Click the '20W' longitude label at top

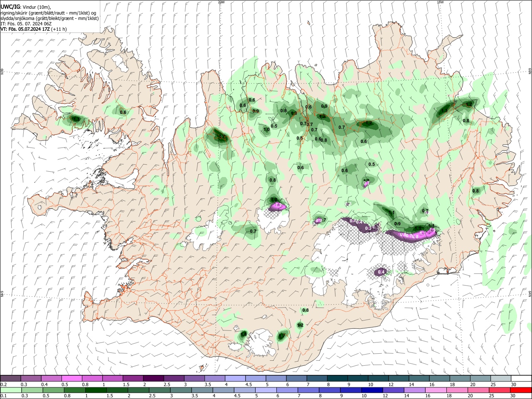coord(221,2)
